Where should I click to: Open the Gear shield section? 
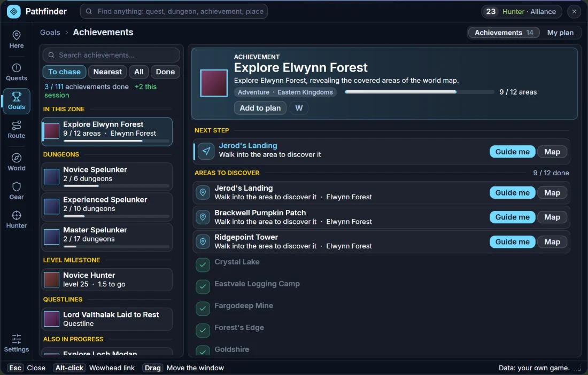pyautogui.click(x=17, y=191)
